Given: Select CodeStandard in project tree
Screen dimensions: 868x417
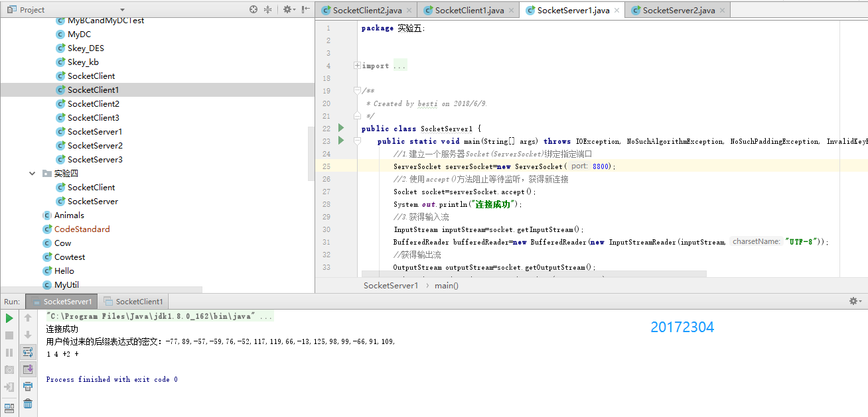Looking at the screenshot, I should 82,229.
